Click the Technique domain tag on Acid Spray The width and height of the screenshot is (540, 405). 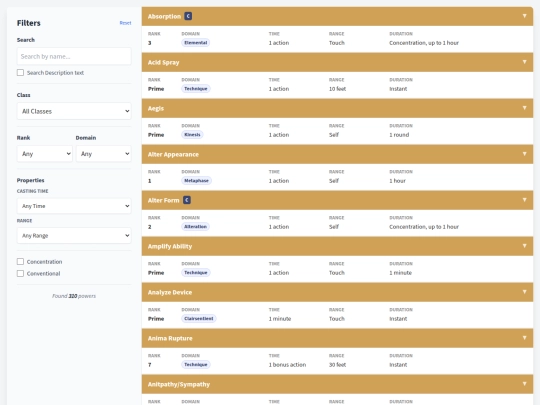(196, 89)
